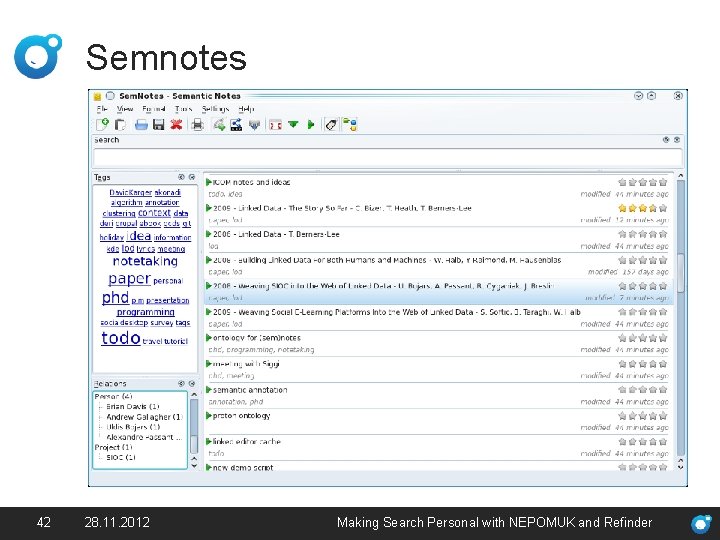Select the 'ICOM notes and ideas' note title
The image size is (720, 540).
252,182
